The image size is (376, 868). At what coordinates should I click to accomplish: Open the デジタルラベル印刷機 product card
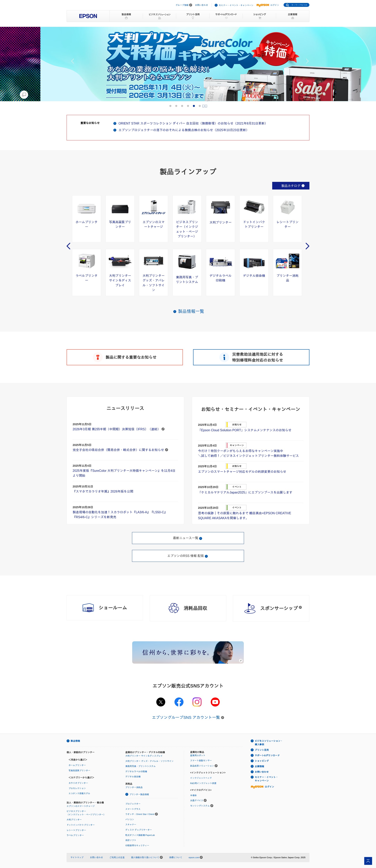(x=220, y=272)
